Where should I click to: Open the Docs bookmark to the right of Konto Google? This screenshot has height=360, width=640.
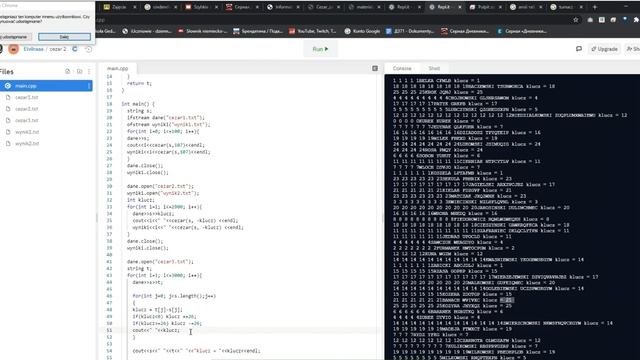coord(410,31)
